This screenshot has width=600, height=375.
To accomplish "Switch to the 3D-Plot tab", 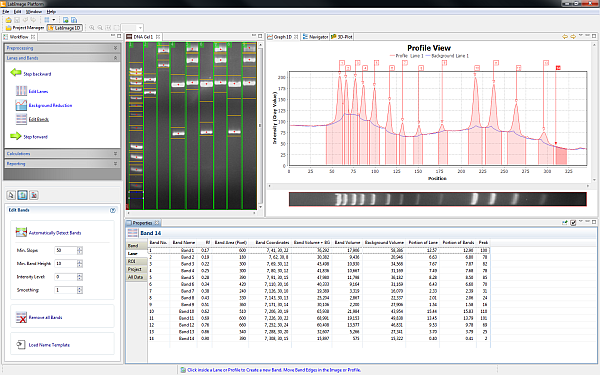I will coord(341,37).
